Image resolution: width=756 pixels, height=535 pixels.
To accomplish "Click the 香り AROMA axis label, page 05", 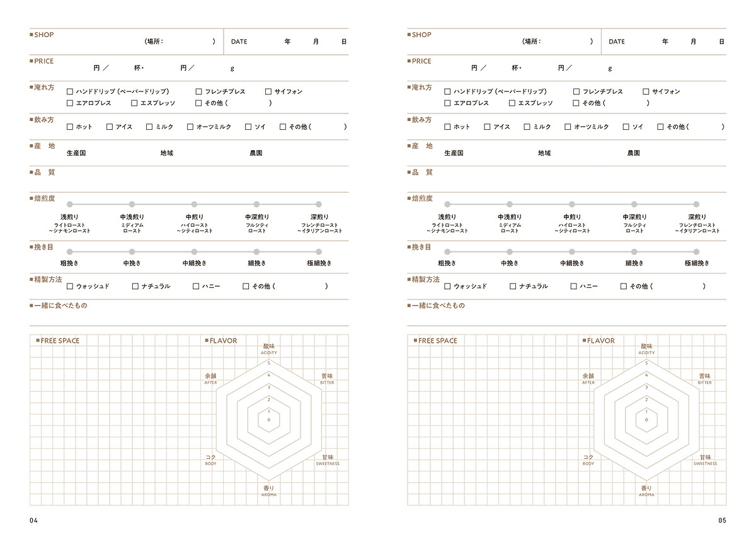I will pos(646,491).
